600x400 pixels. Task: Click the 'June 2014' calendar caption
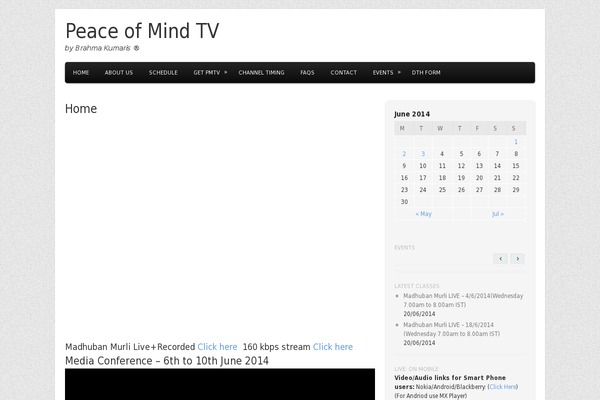click(x=412, y=114)
